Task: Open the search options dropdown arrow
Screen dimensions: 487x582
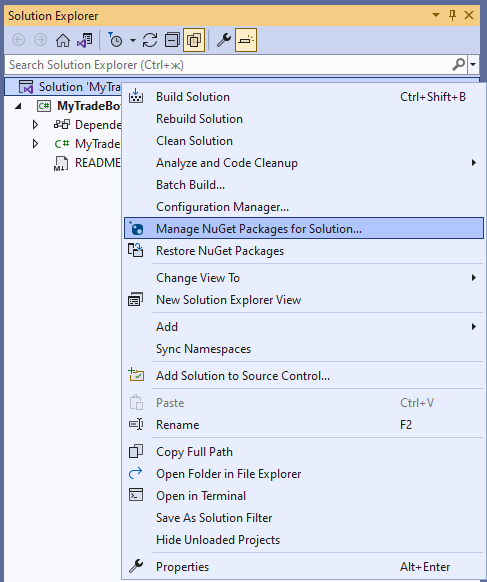Action: point(473,65)
